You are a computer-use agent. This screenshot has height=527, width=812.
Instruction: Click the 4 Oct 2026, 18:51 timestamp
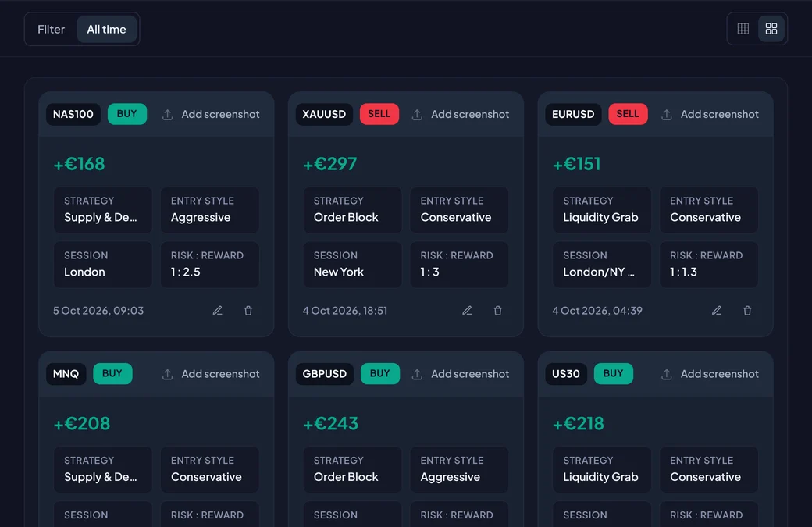tap(345, 311)
